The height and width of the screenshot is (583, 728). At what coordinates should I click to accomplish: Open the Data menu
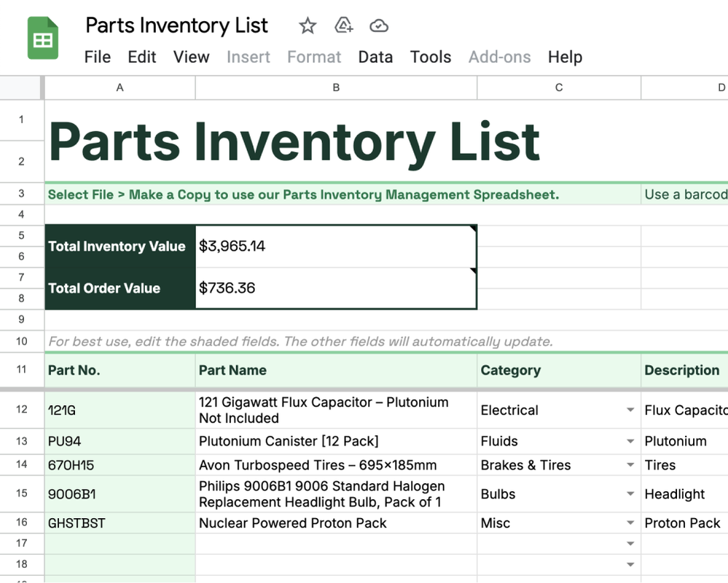tap(375, 57)
